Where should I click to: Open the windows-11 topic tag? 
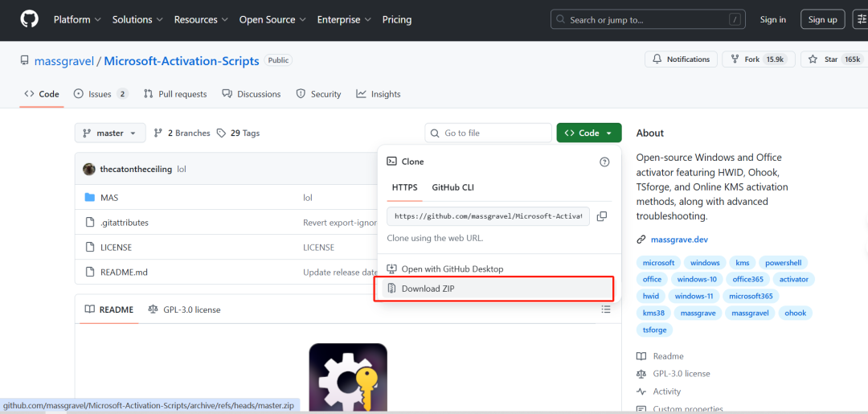tap(693, 296)
